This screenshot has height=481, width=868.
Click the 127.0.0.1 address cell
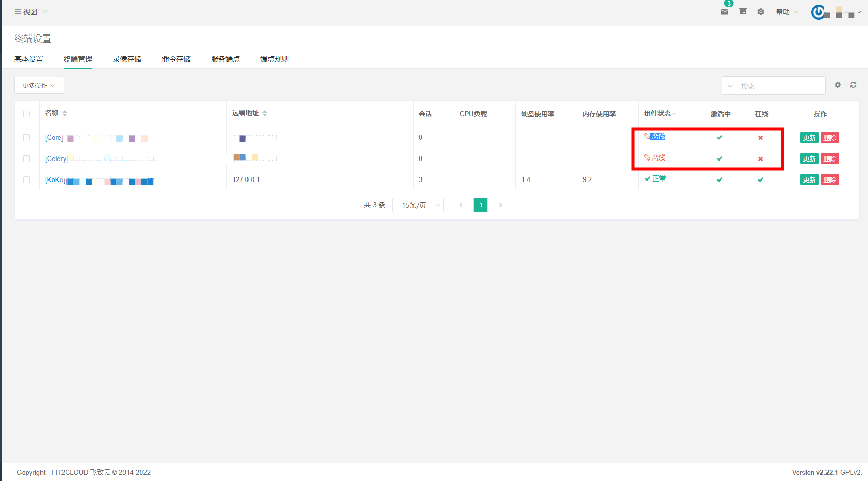click(246, 179)
